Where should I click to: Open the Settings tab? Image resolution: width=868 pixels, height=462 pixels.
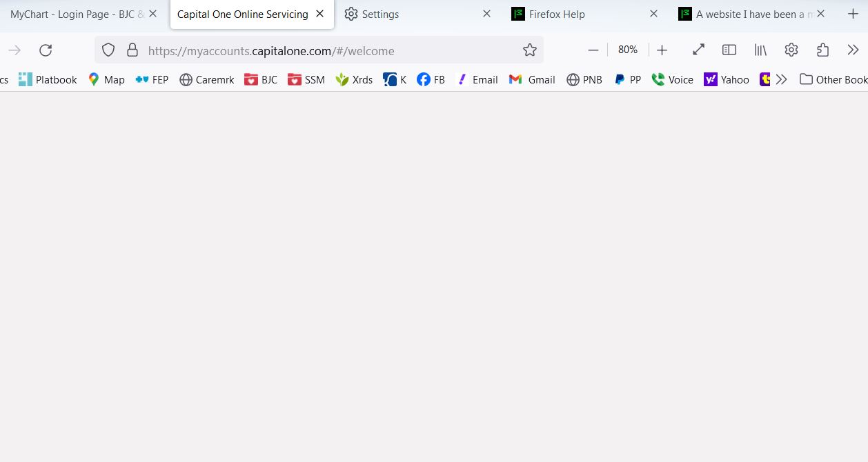pos(418,14)
